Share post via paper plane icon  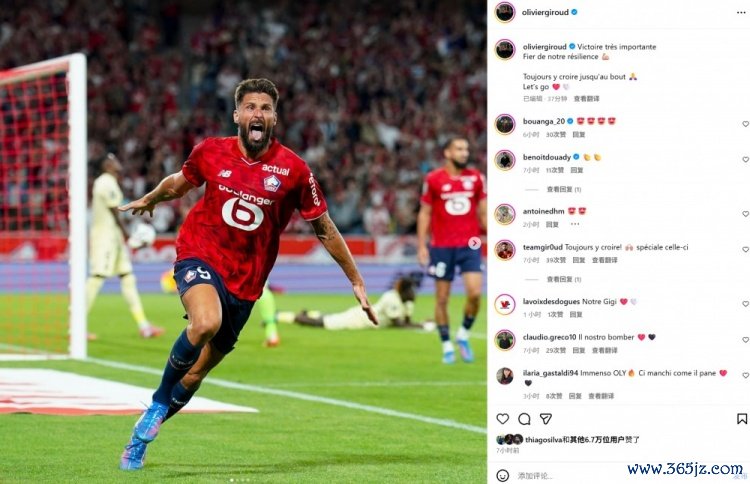click(x=546, y=419)
